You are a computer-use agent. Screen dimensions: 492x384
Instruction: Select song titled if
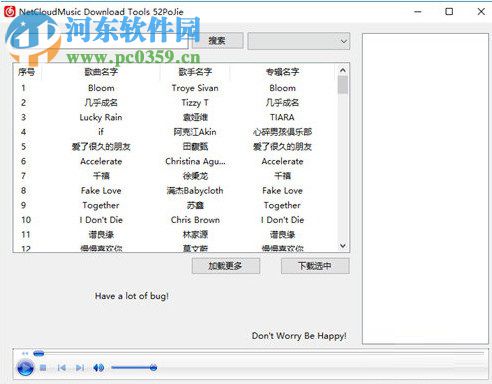point(101,132)
